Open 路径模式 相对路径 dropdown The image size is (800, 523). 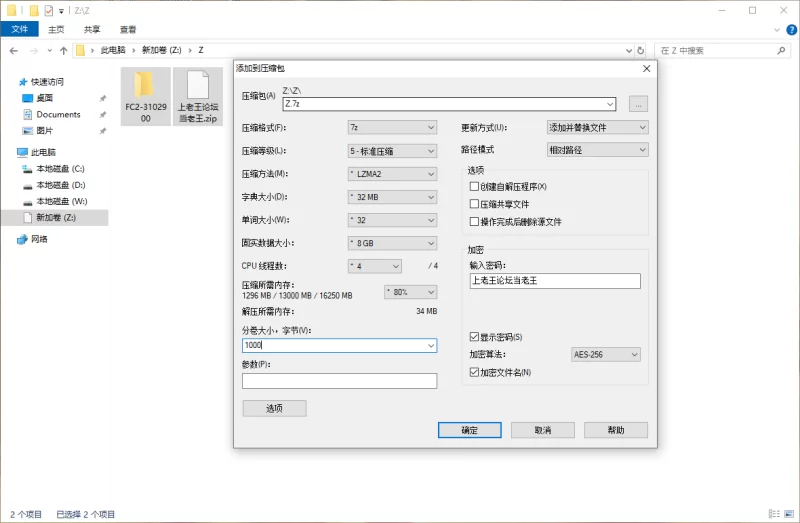[597, 150]
